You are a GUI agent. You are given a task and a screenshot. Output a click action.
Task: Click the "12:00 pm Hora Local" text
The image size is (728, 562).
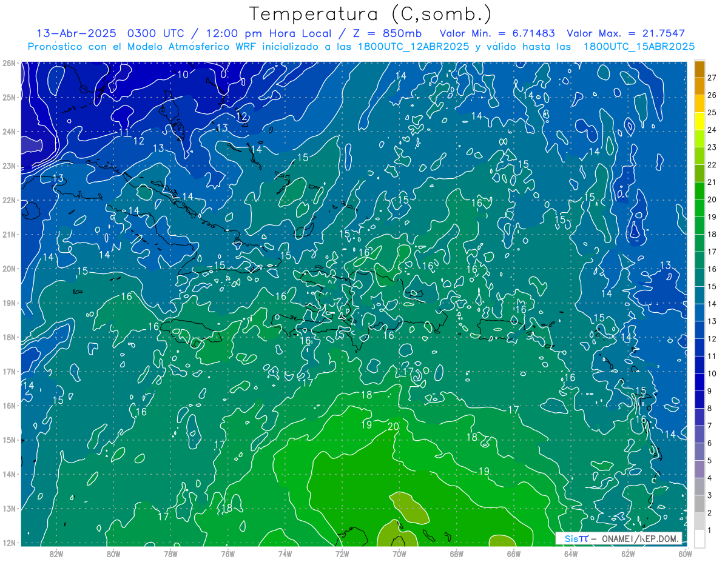tap(265, 33)
